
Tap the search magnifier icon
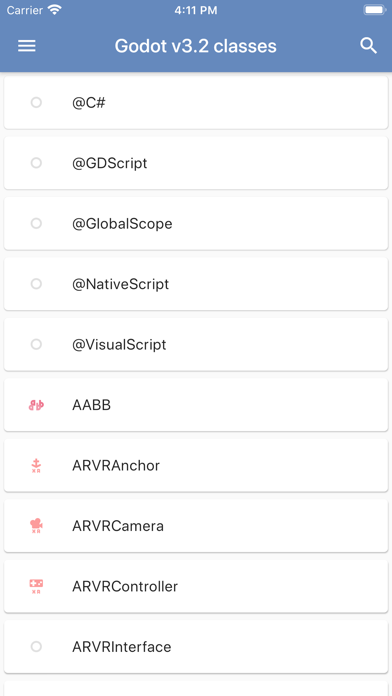(x=368, y=46)
